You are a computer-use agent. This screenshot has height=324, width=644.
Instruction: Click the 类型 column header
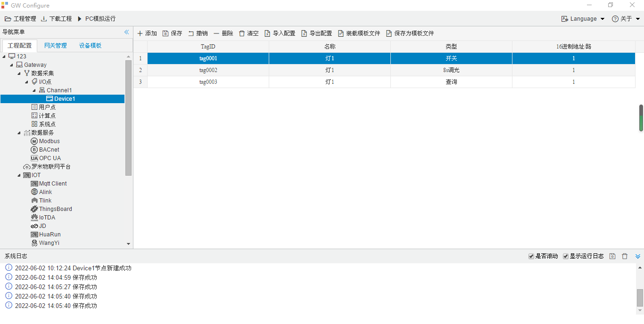451,47
